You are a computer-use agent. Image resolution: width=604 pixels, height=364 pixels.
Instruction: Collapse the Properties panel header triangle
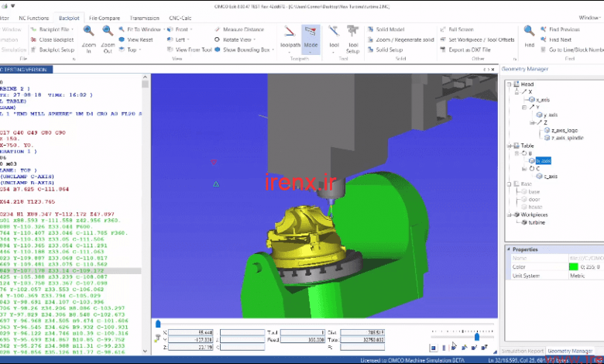click(x=509, y=249)
